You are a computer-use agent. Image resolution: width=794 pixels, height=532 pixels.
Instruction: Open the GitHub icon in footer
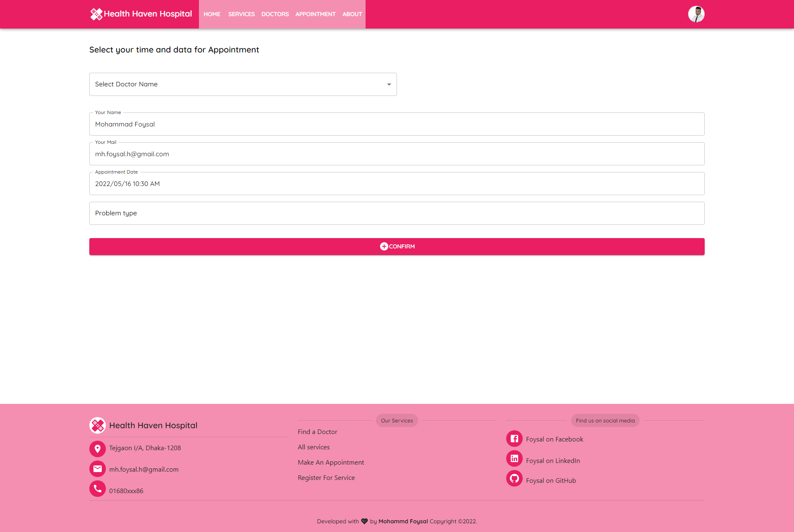coord(514,478)
